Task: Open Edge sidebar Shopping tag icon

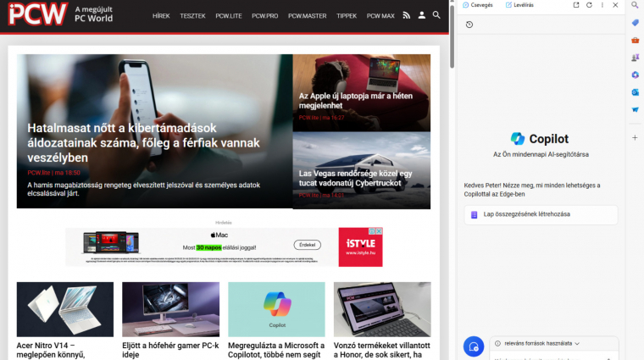Action: (x=635, y=23)
